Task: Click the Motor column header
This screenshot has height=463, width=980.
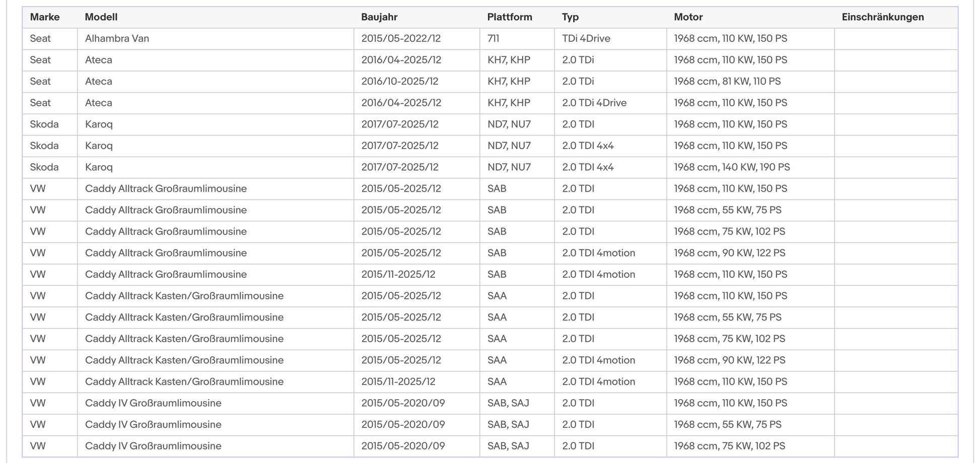Action: [688, 17]
